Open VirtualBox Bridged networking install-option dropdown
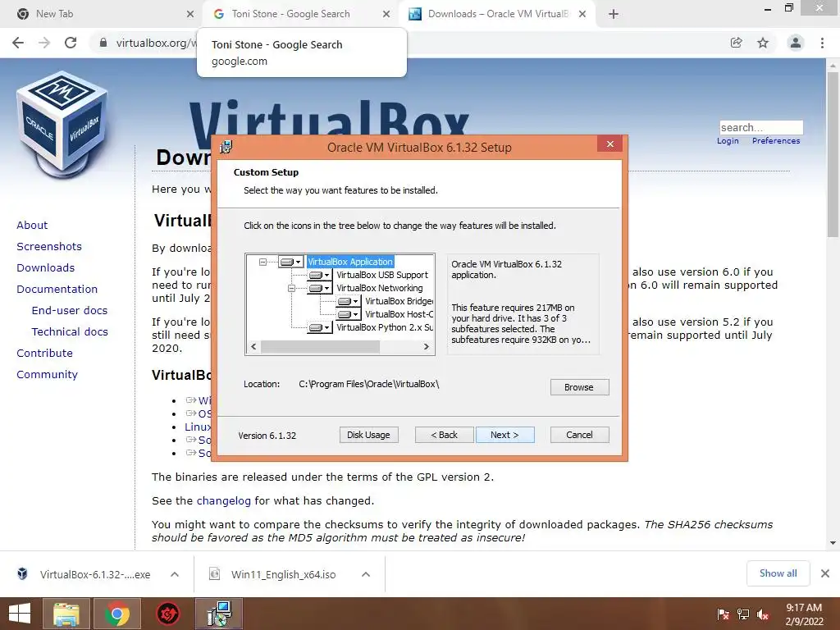 (x=348, y=302)
